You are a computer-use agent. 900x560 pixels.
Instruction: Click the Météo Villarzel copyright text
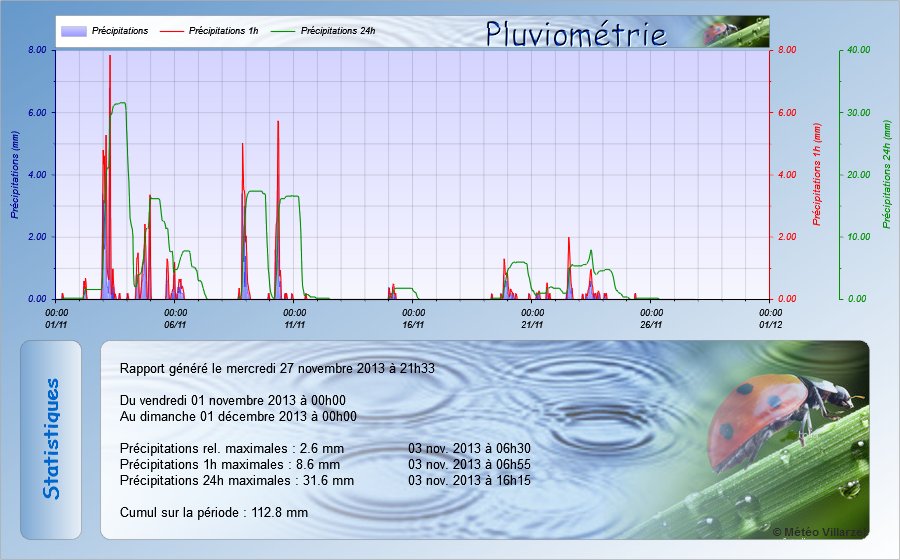coord(821,531)
